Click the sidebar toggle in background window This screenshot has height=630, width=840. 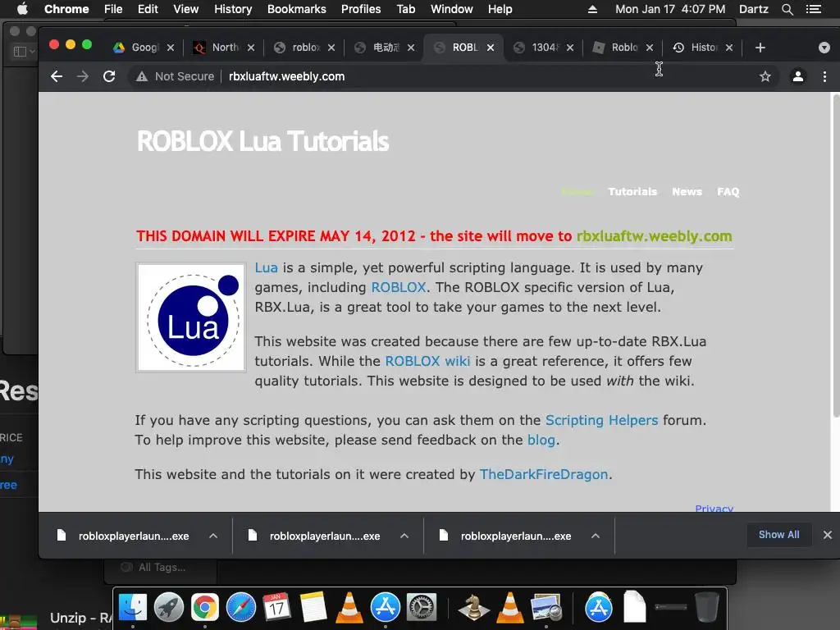24,52
